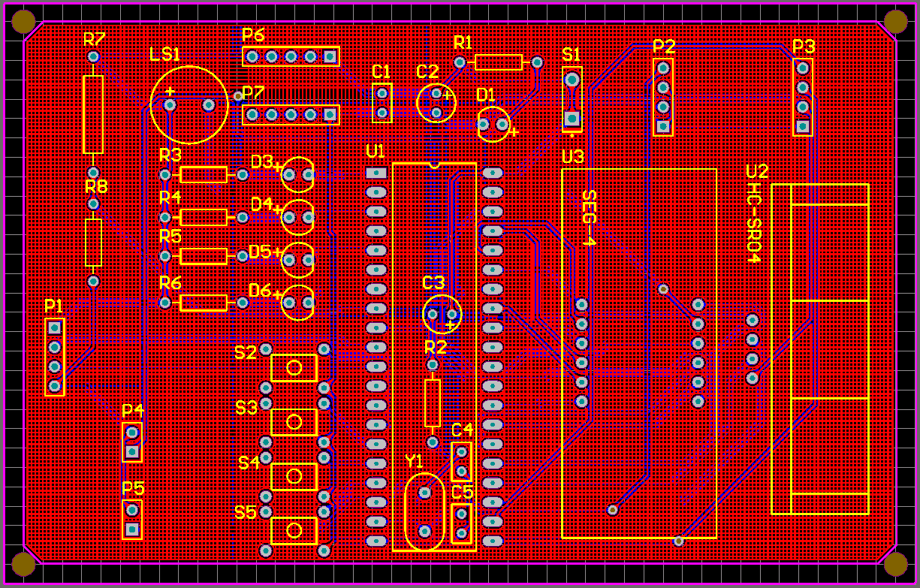Select the LS1 speaker component outline
Image resolution: width=920 pixels, height=588 pixels.
[189, 105]
